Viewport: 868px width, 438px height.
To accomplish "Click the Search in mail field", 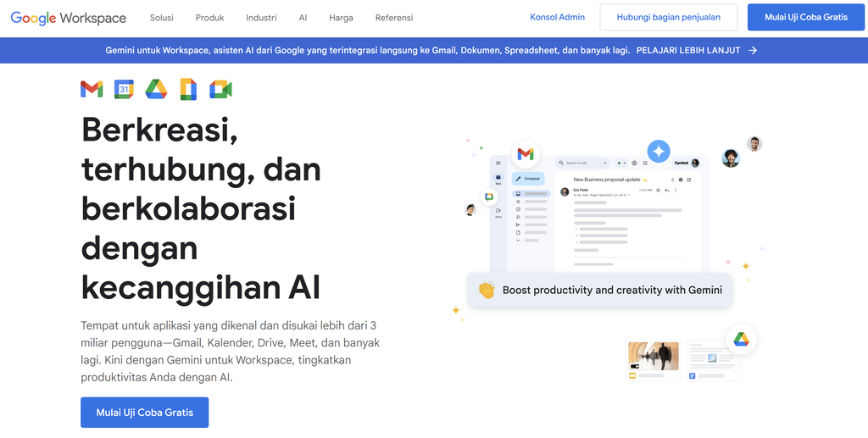I will point(583,164).
